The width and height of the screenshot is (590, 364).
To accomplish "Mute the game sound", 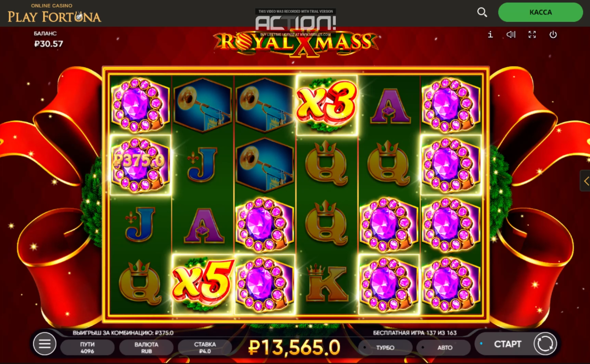I will coord(511,35).
